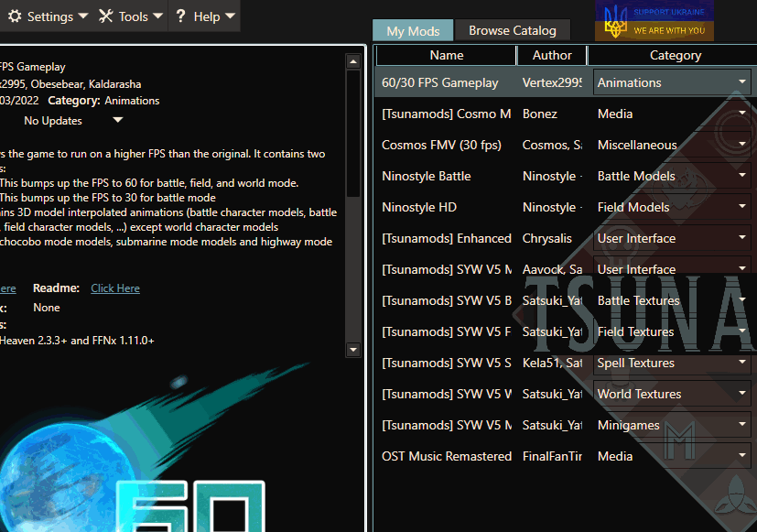Viewport: 757px width, 532px height.
Task: Sort mods by the Name column header
Action: pyautogui.click(x=446, y=55)
